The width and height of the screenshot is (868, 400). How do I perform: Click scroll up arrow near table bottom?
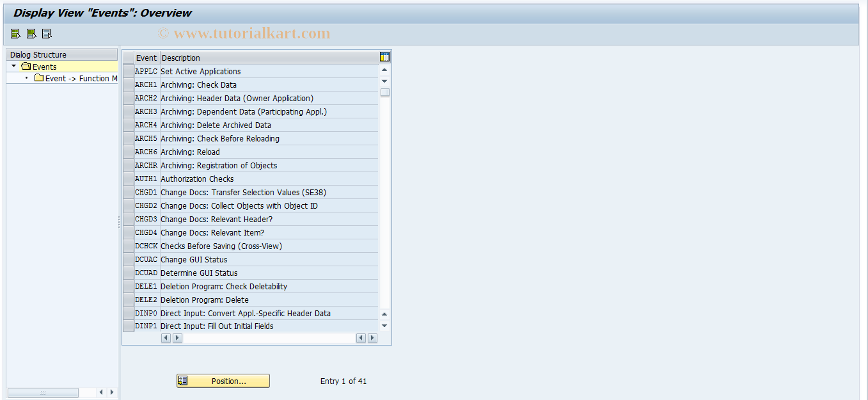click(384, 314)
